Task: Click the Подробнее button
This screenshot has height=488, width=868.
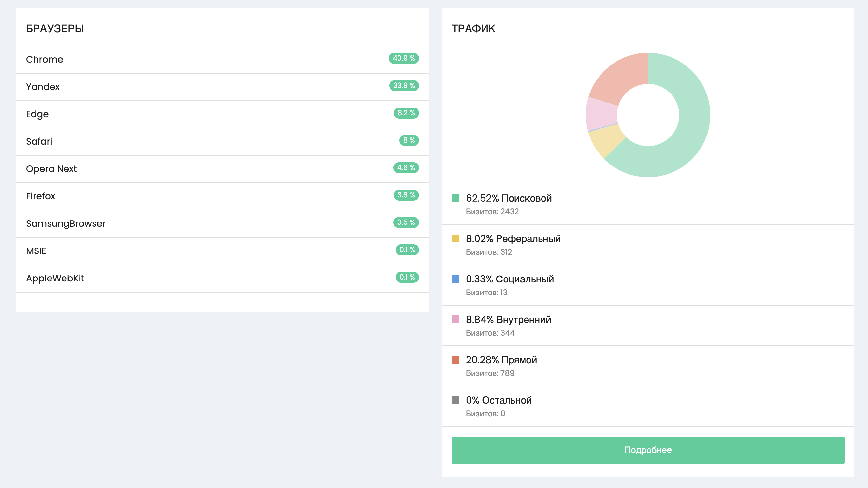Action: tap(648, 450)
